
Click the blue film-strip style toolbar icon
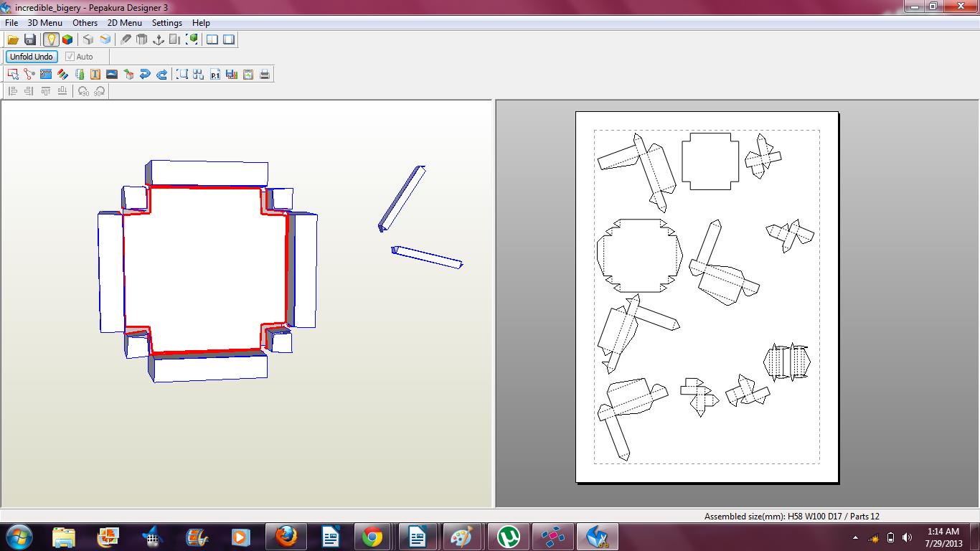46,74
